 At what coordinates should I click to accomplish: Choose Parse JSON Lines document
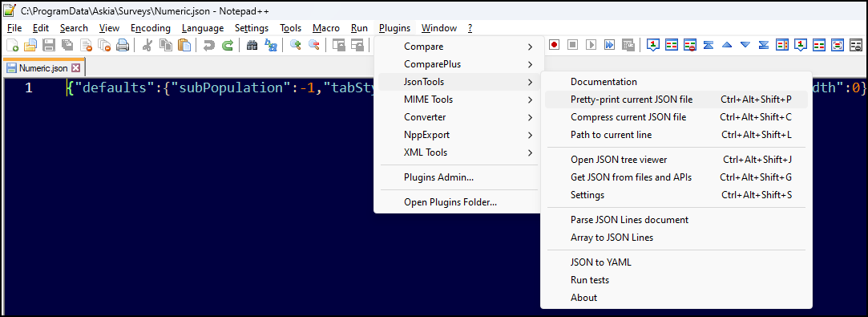click(x=676, y=220)
